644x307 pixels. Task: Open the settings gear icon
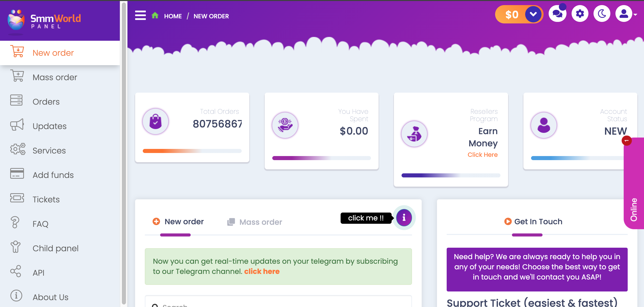580,14
